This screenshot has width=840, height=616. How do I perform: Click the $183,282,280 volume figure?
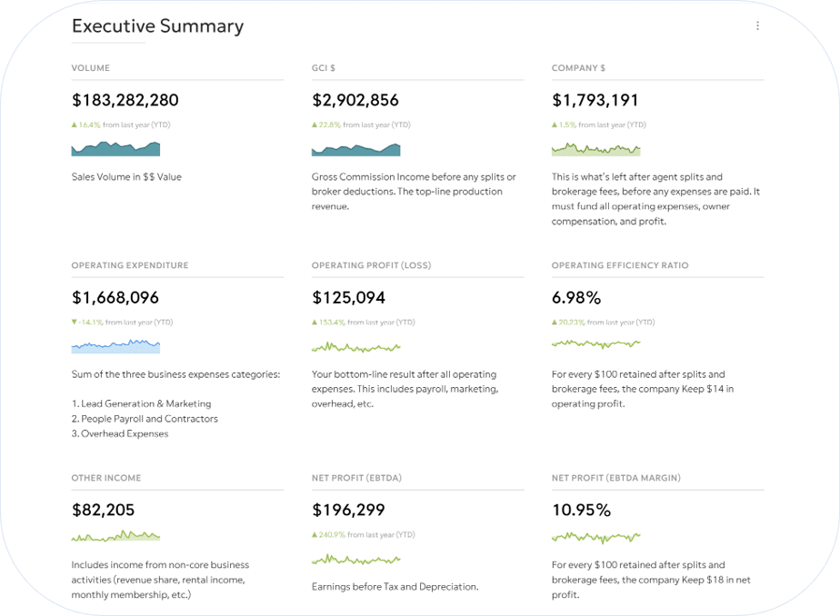134,99
